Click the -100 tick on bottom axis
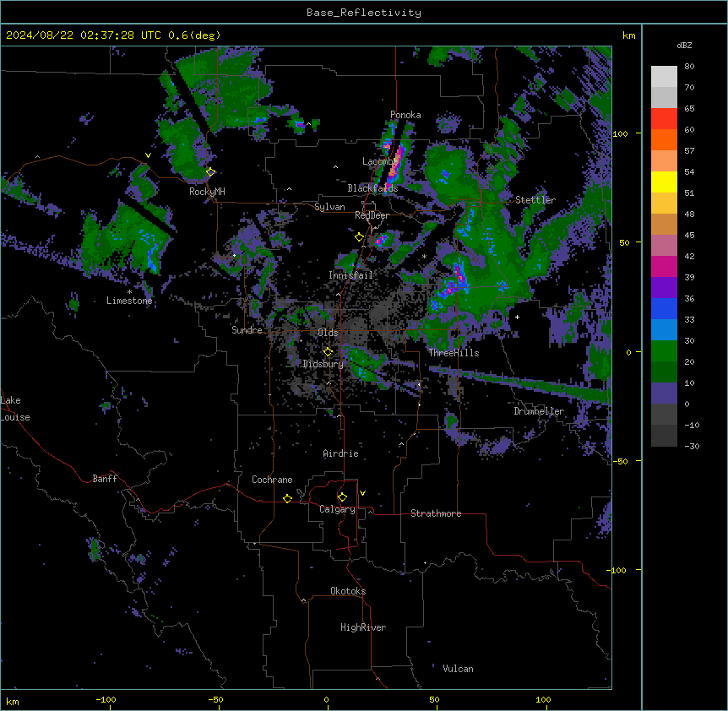728x711 pixels. point(106,699)
